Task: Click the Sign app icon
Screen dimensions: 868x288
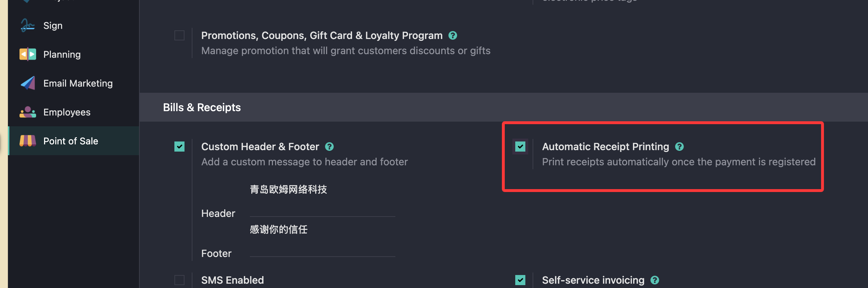Action: 27,26
